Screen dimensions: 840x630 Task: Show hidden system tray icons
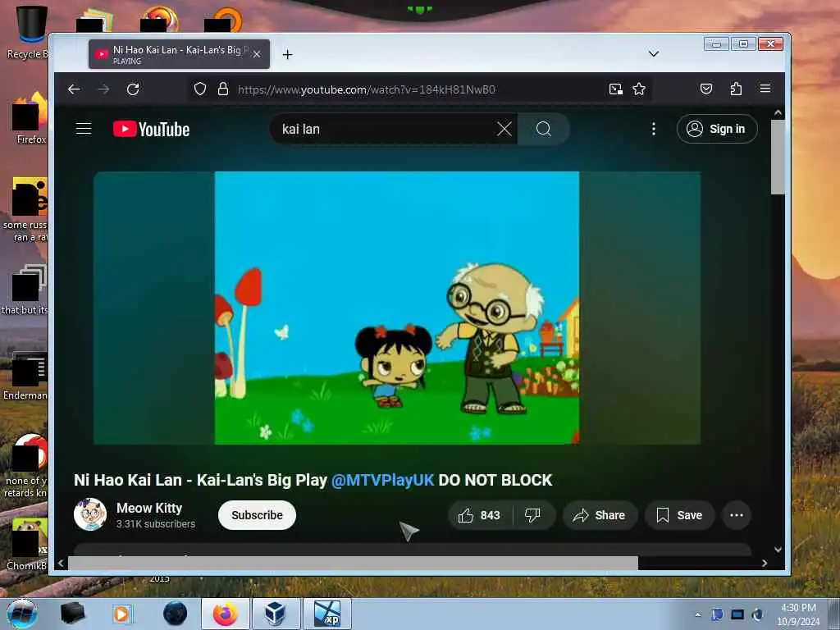pos(697,614)
